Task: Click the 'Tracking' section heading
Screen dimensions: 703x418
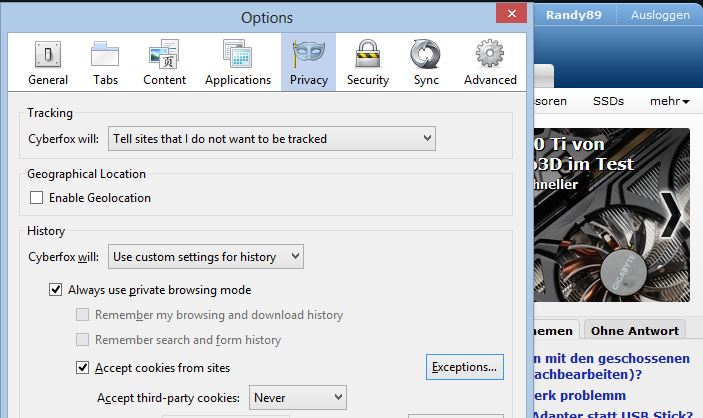Action: click(50, 113)
